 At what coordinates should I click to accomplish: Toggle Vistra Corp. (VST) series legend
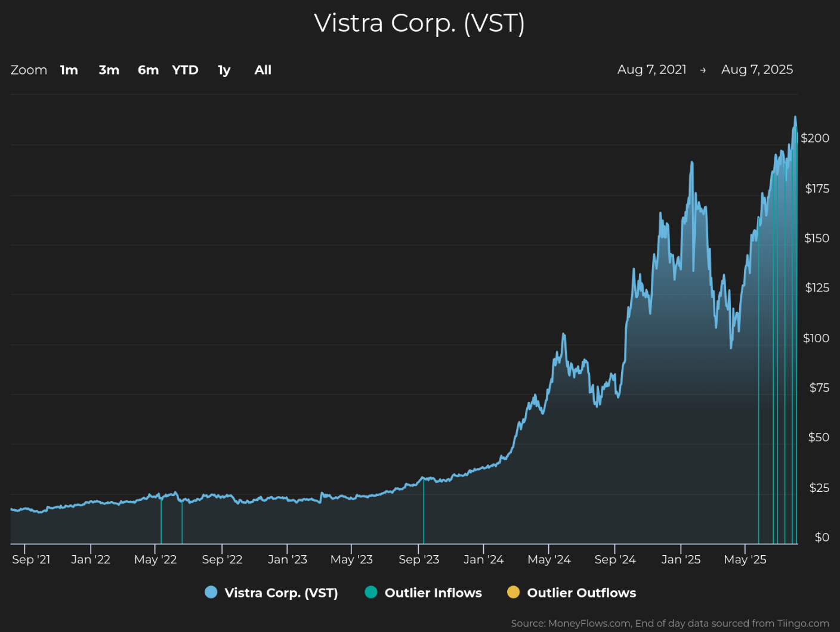click(271, 593)
